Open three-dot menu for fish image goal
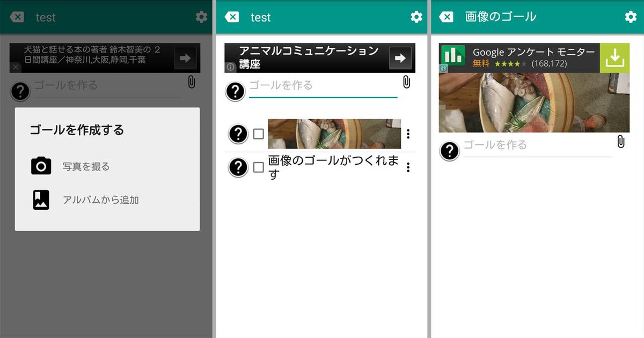 tap(408, 134)
